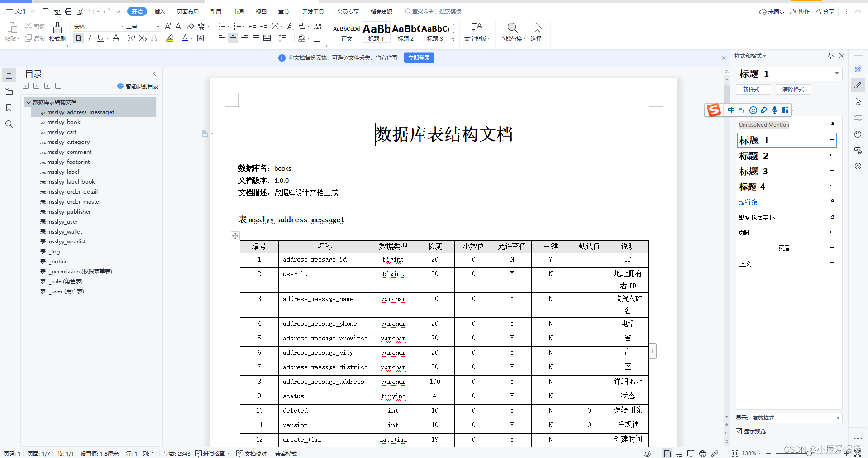The width and height of the screenshot is (868, 458).
Task: Toggle bold formatting in the ribbon
Action: pyautogui.click(x=78, y=38)
